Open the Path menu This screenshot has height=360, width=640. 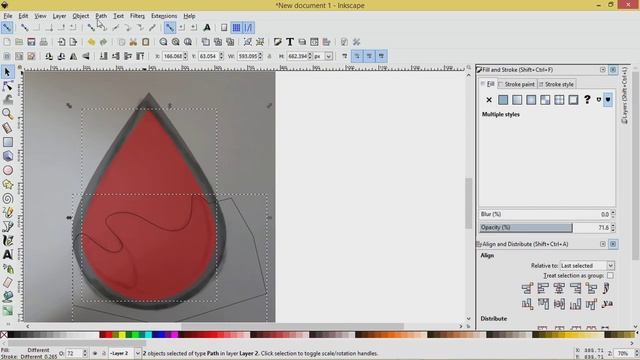pyautogui.click(x=101, y=16)
